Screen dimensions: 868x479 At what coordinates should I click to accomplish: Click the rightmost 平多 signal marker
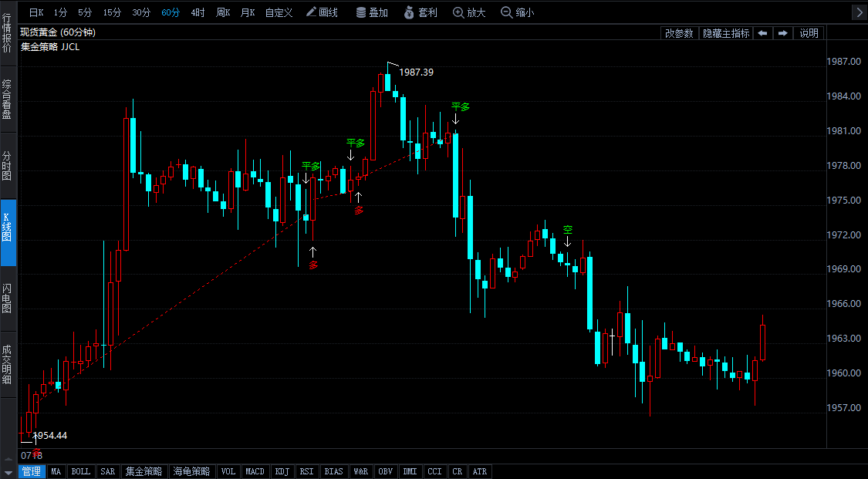coord(460,106)
